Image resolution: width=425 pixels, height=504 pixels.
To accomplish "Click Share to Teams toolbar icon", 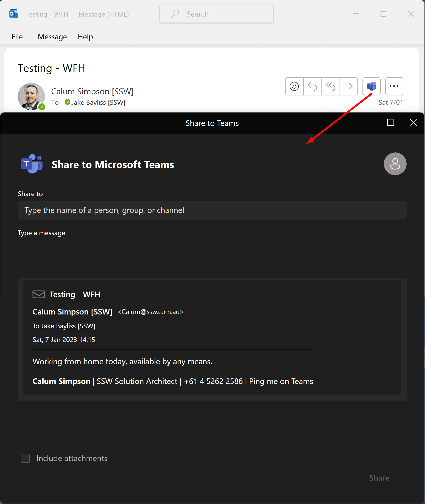I will tap(371, 86).
